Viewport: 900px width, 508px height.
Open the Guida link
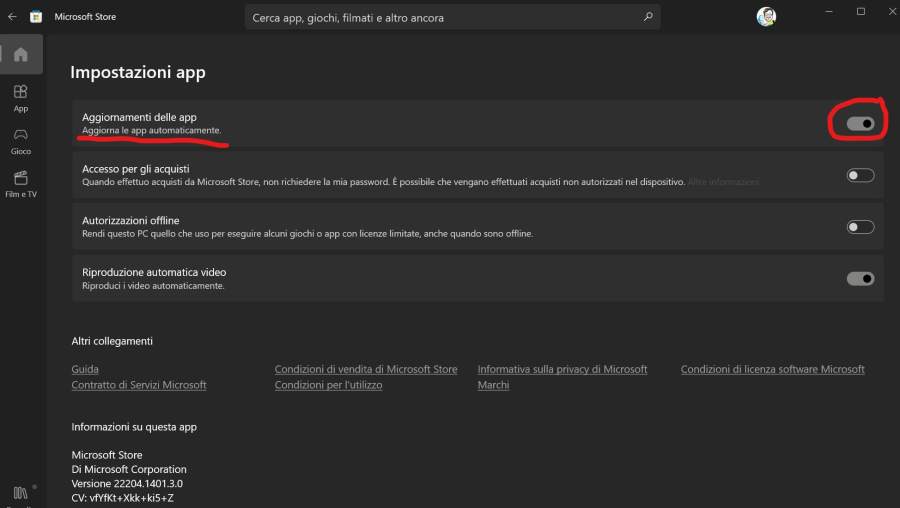(x=85, y=369)
